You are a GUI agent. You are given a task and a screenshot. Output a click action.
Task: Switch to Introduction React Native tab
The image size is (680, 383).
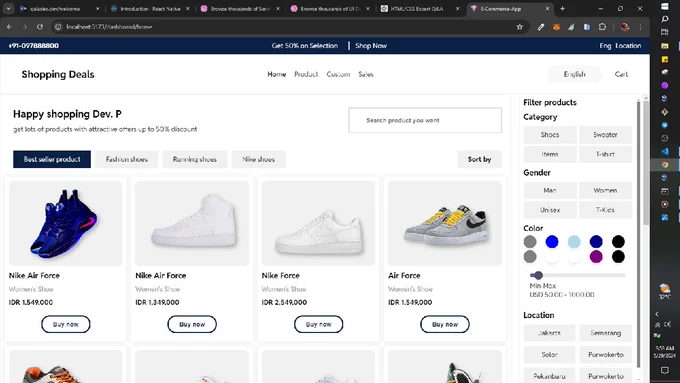pos(150,9)
